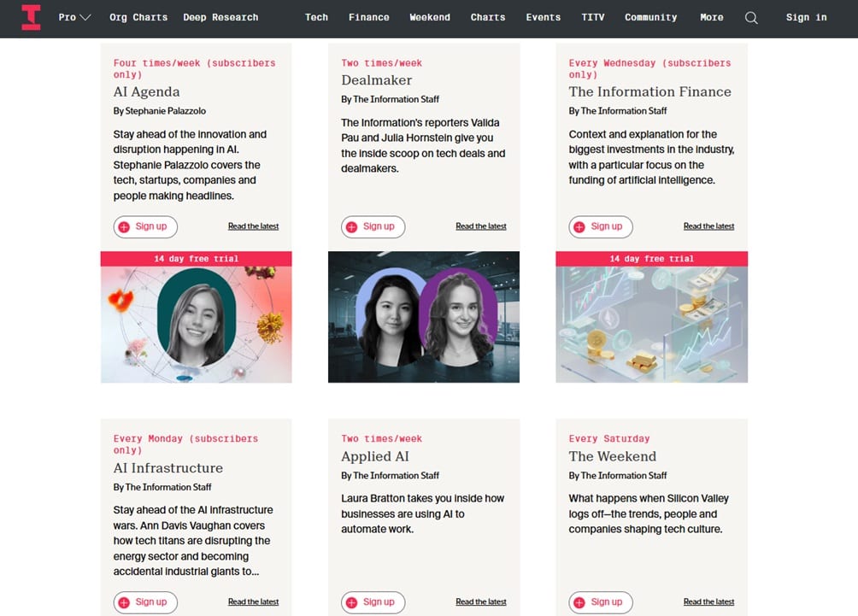This screenshot has height=616, width=858.
Task: Open the AI Agenda title
Action: (146, 92)
